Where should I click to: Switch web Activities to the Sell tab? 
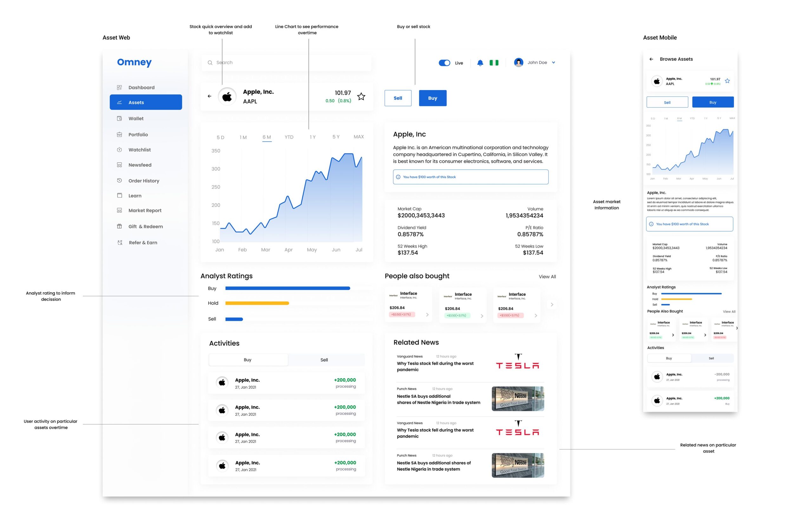pyautogui.click(x=324, y=360)
